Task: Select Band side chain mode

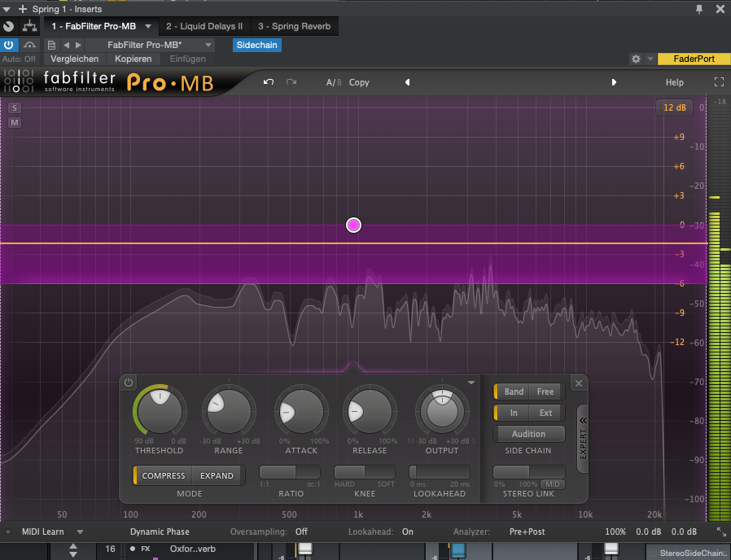Action: point(514,392)
